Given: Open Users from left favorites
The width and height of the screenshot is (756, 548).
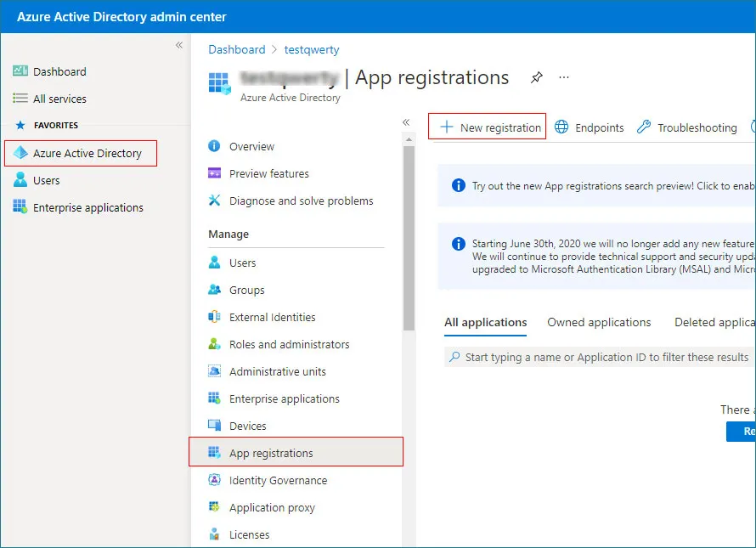Looking at the screenshot, I should (x=46, y=180).
